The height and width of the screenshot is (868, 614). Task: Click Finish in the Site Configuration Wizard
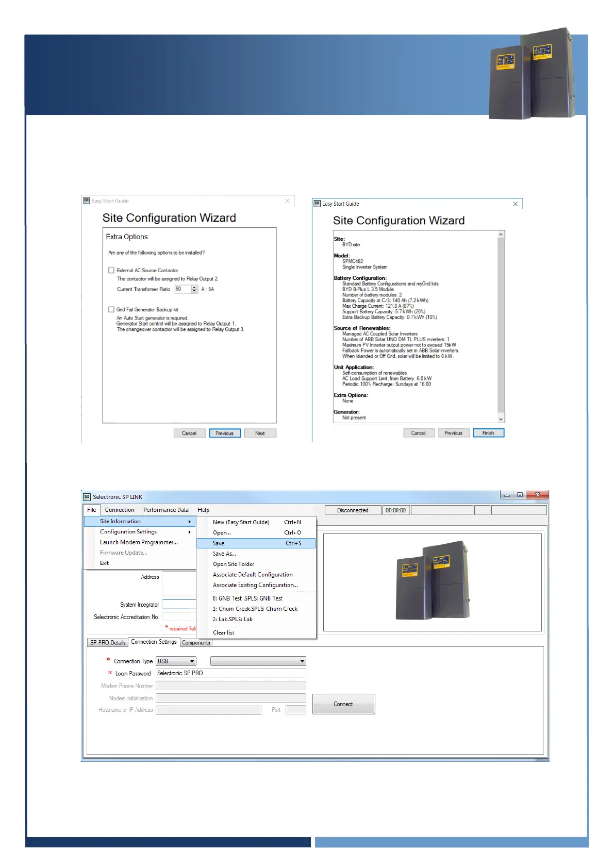pyautogui.click(x=488, y=433)
